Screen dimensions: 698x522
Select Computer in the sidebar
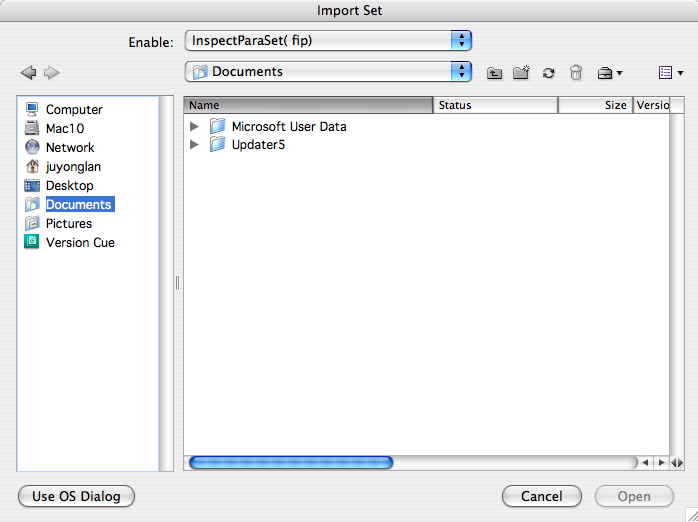tap(73, 110)
